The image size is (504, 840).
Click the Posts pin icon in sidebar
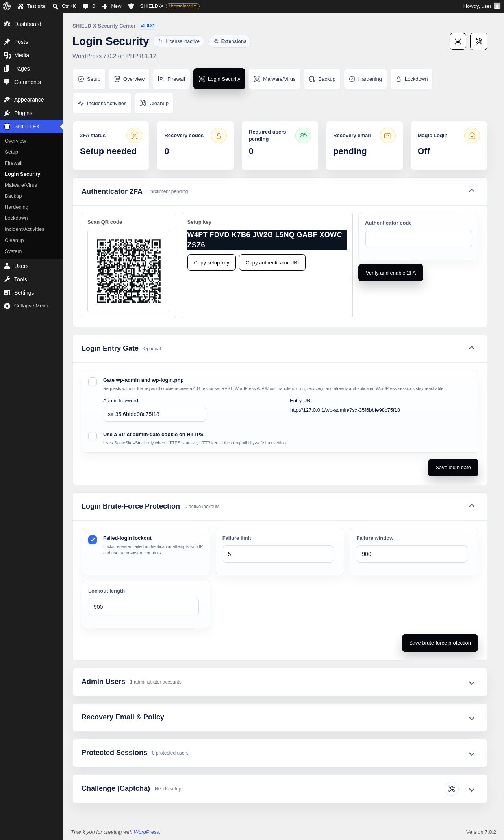coord(7,42)
